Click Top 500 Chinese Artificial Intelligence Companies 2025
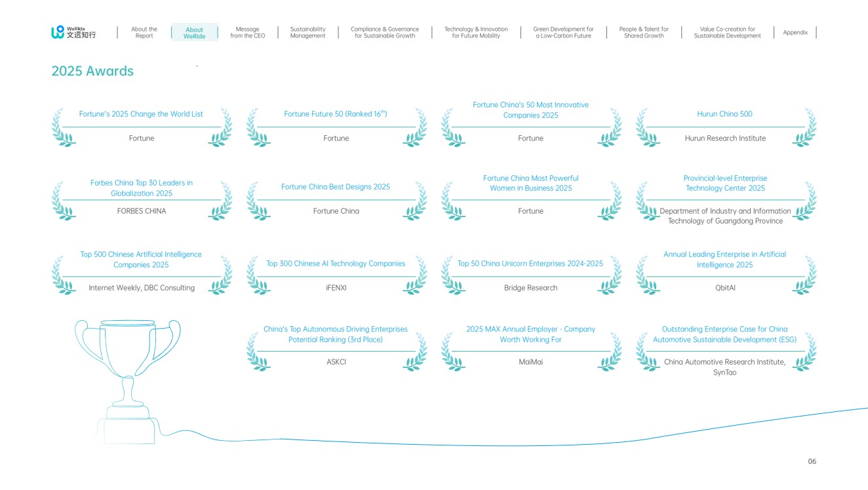The height and width of the screenshot is (490, 868). point(141,260)
